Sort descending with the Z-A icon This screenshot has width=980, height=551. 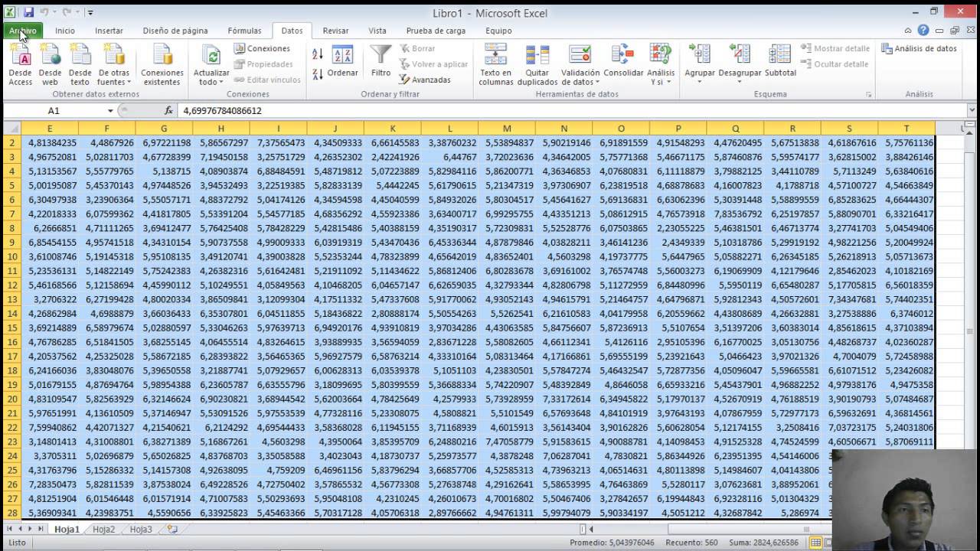[x=318, y=74]
